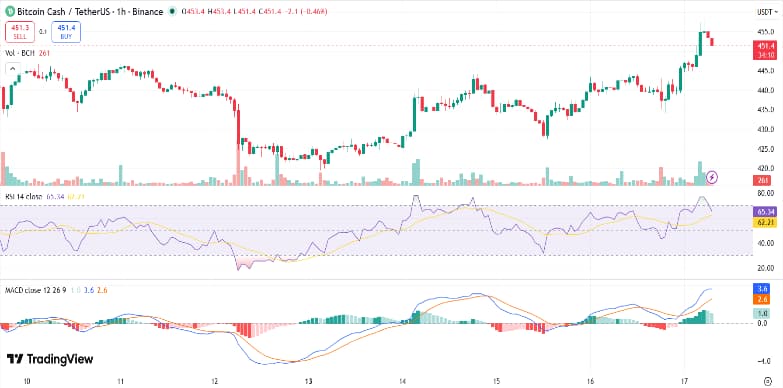Select the Vol · BCH indicator legend
Viewport: 783px width, 388px height.
(x=20, y=53)
